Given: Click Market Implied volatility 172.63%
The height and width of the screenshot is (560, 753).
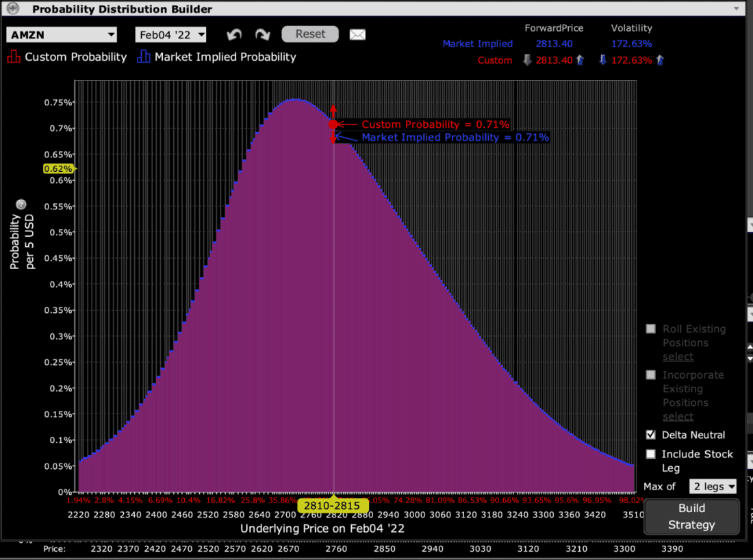Looking at the screenshot, I should click(x=632, y=44).
